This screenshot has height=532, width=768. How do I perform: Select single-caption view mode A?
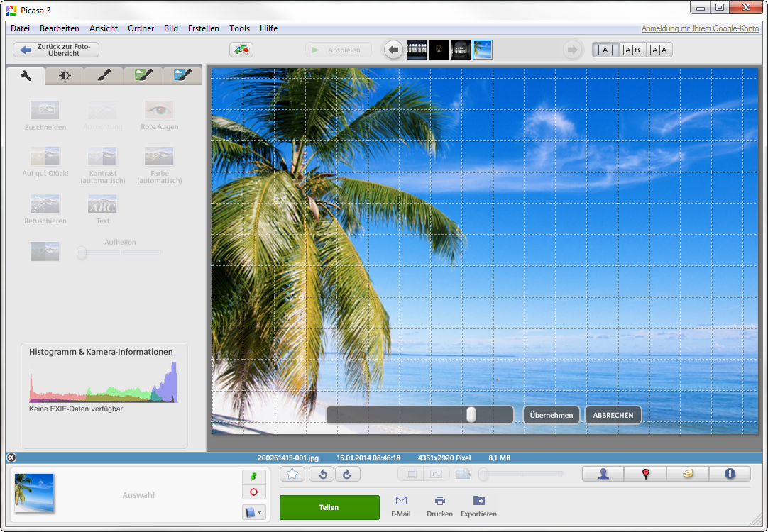tap(605, 50)
